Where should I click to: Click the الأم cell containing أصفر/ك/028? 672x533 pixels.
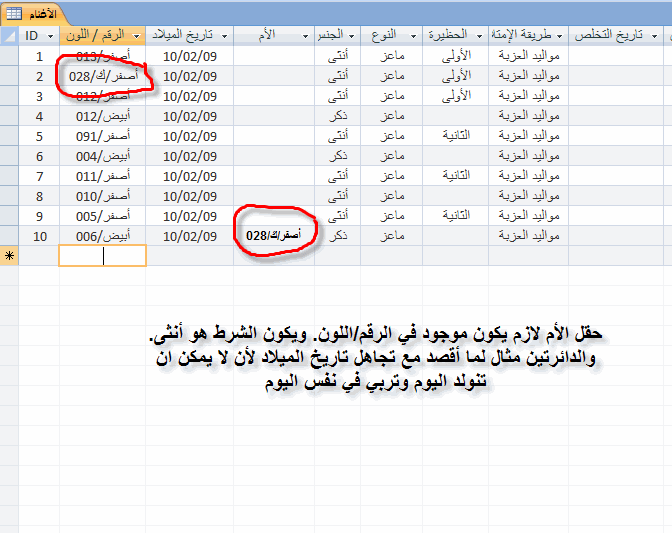[x=271, y=236]
